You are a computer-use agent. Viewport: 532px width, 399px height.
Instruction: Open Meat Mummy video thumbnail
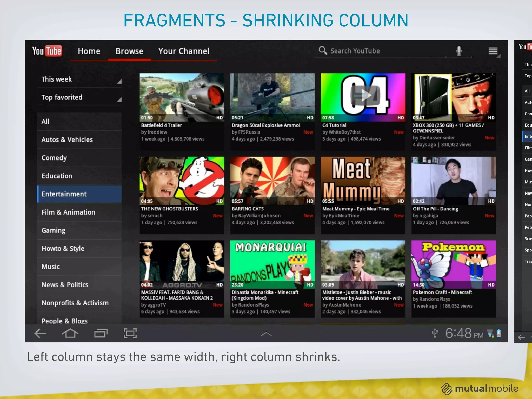tap(363, 181)
